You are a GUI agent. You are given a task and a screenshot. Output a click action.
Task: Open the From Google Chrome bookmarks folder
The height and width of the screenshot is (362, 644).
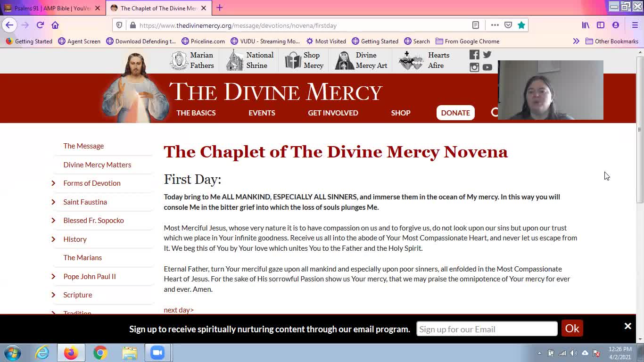(x=467, y=41)
